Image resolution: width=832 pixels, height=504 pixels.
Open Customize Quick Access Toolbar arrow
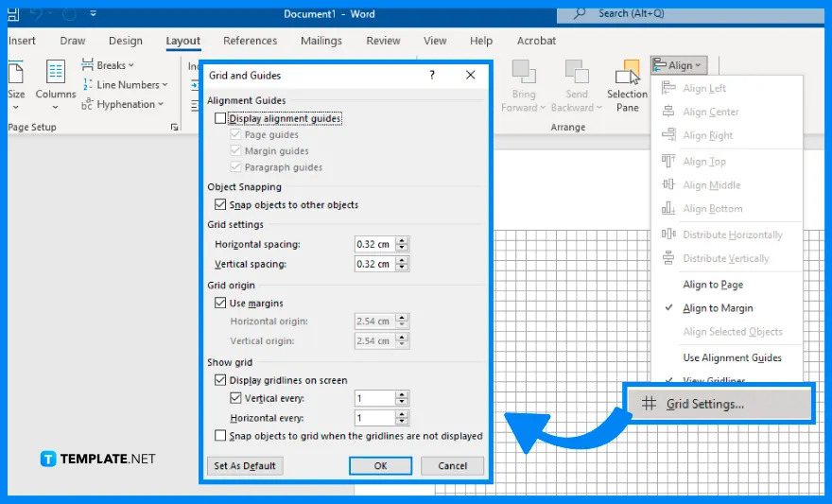click(x=93, y=13)
